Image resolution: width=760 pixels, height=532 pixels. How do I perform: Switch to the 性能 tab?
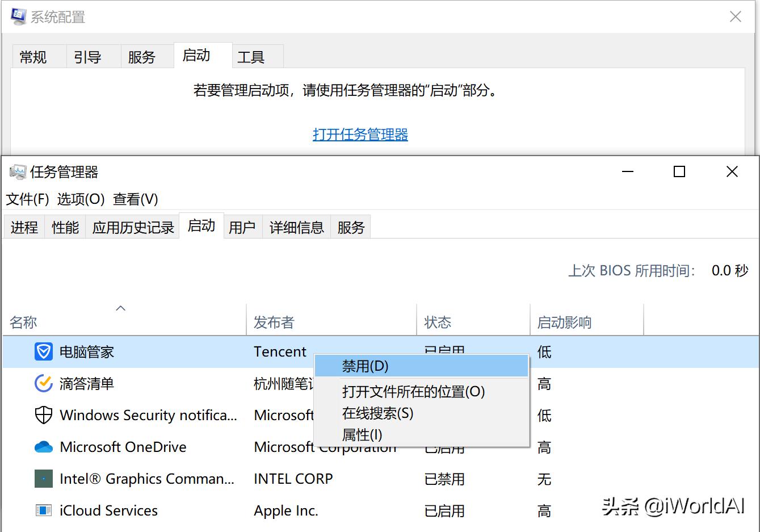tap(65, 228)
